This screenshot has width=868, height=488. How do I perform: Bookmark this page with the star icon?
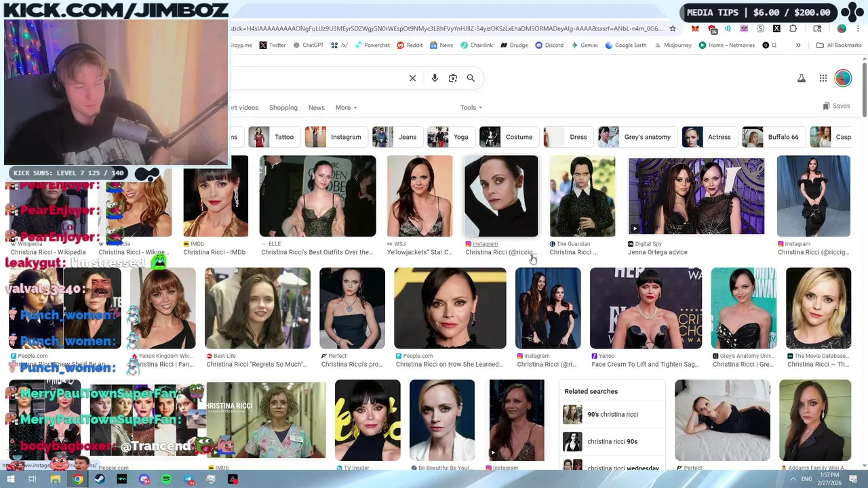coord(673,28)
